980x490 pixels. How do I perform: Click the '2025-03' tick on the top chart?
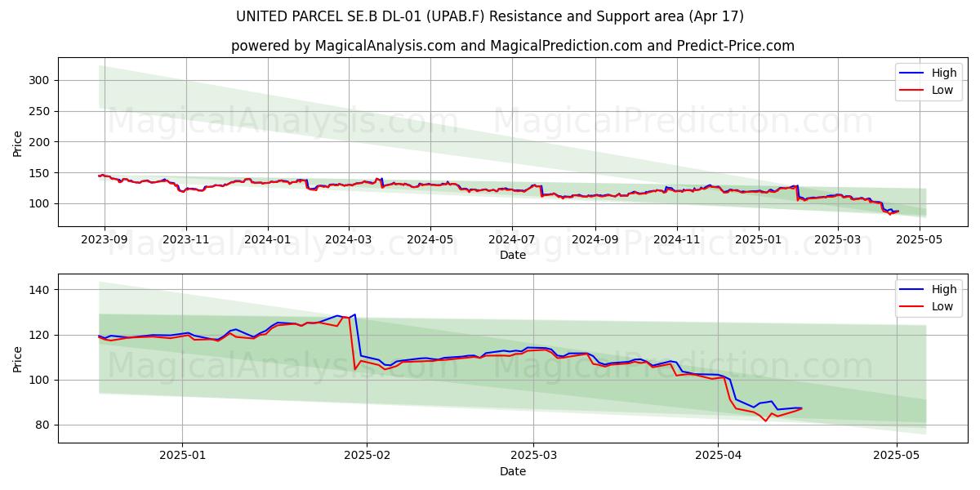(837, 240)
